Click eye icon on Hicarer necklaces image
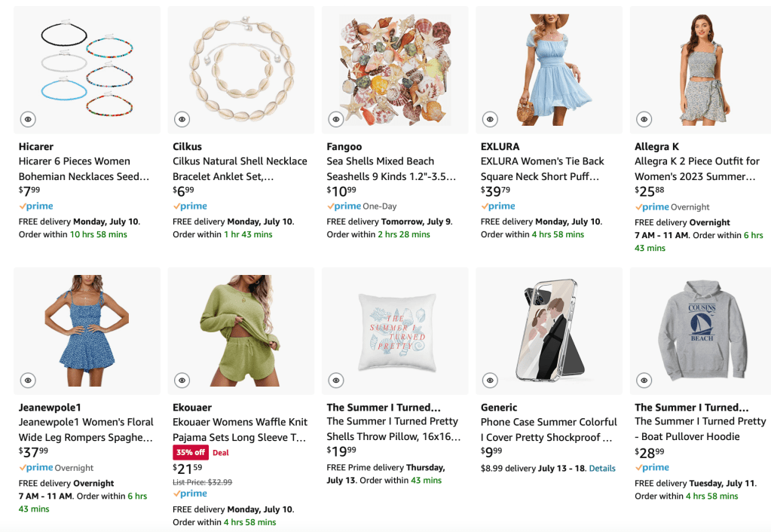 pos(28,119)
